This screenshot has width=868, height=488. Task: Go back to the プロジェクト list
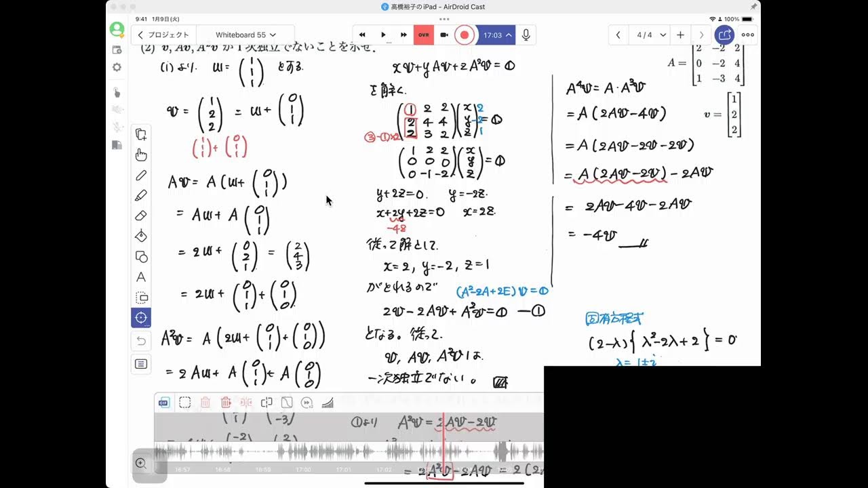coord(165,35)
